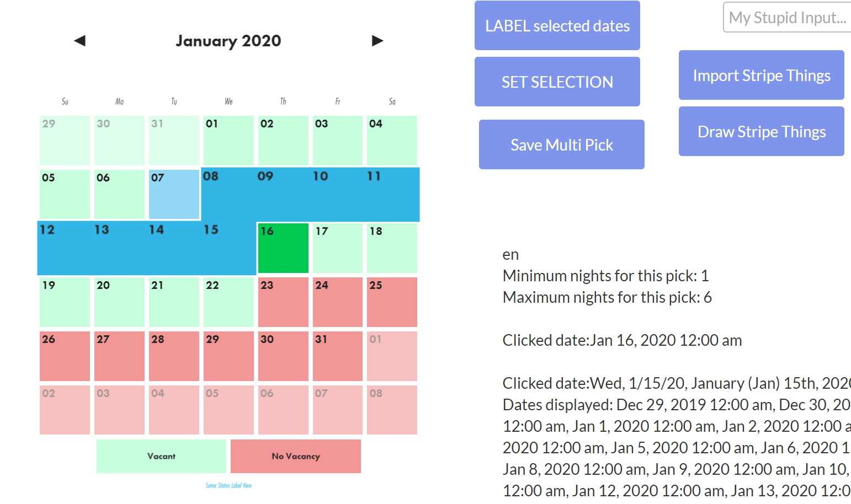
Task: Click the January 2020 month title
Action: coord(228,41)
